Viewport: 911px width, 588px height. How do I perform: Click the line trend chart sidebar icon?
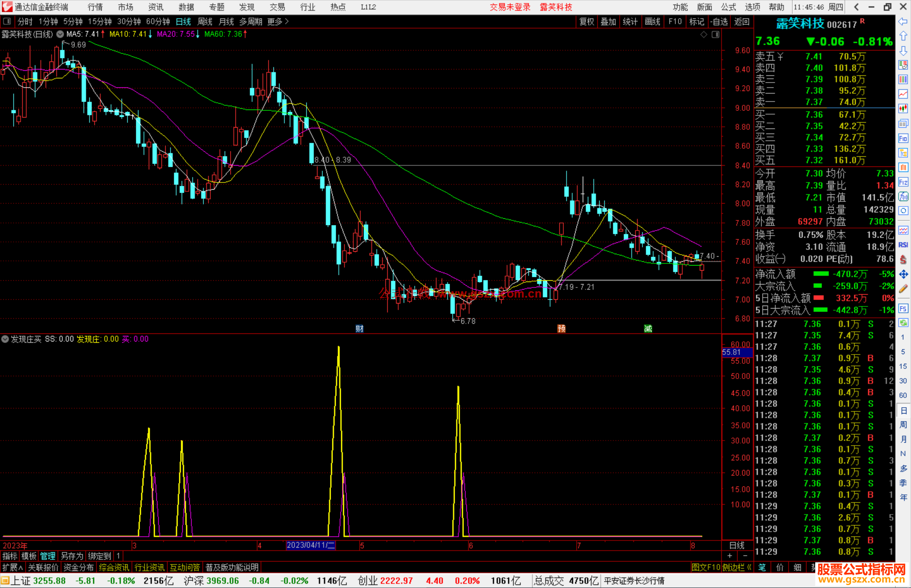pos(903,94)
